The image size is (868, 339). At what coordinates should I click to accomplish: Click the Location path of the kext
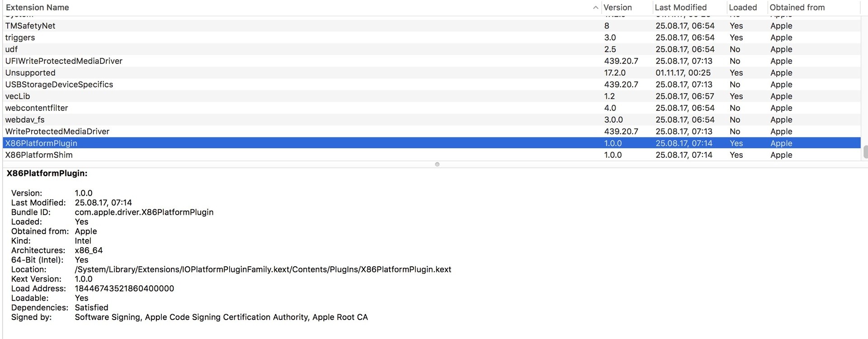click(263, 269)
